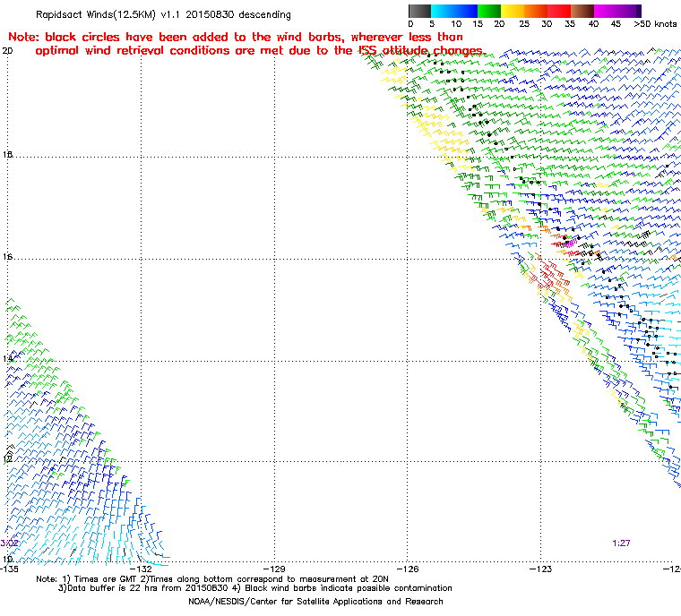This screenshot has width=681, height=616.
Task: Click the '18' latitude axis label
Action: pos(7,155)
